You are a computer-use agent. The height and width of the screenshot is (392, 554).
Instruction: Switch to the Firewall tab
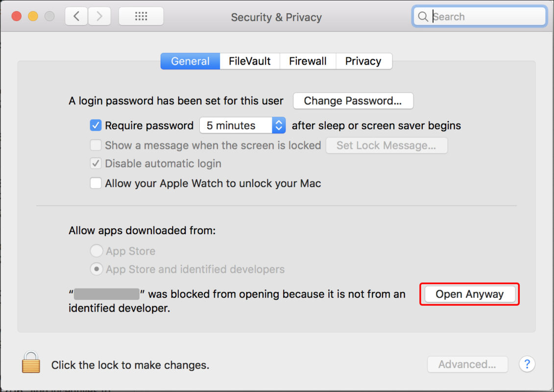click(308, 61)
